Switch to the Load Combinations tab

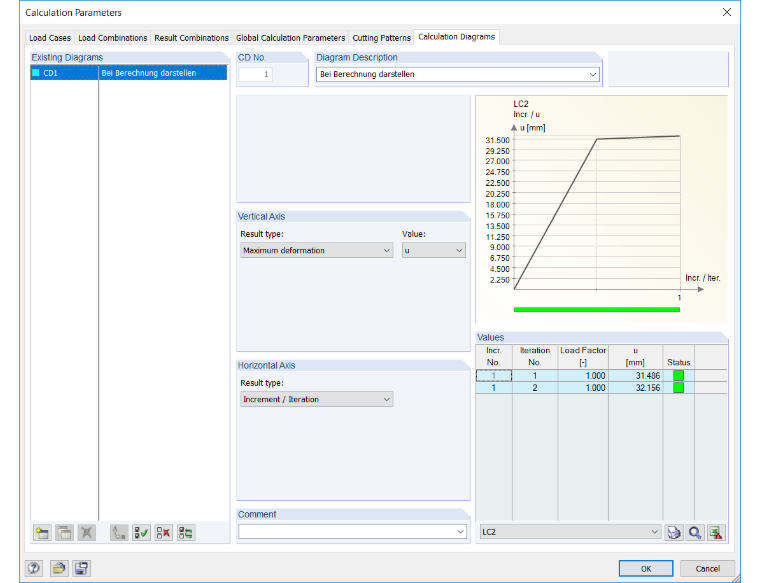tap(112, 38)
